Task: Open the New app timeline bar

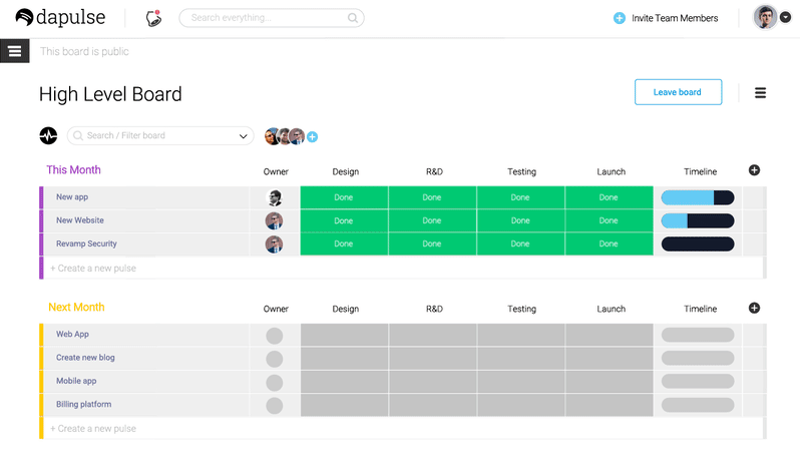Action: coord(697,198)
